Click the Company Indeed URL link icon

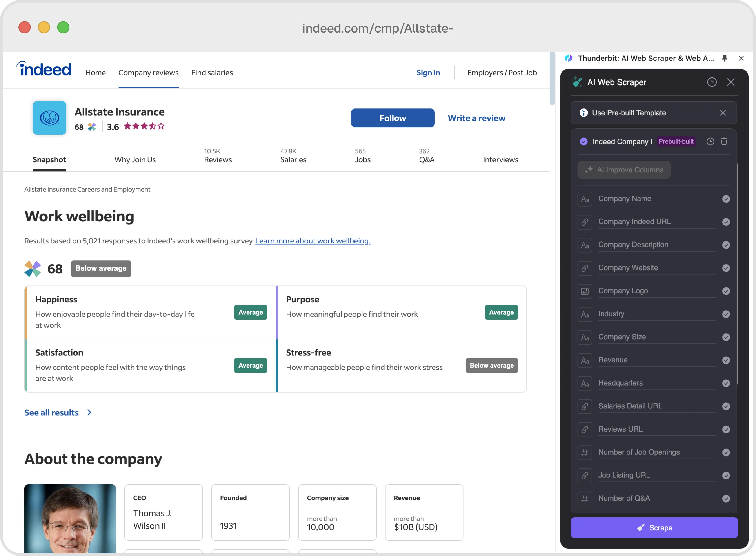click(x=585, y=221)
